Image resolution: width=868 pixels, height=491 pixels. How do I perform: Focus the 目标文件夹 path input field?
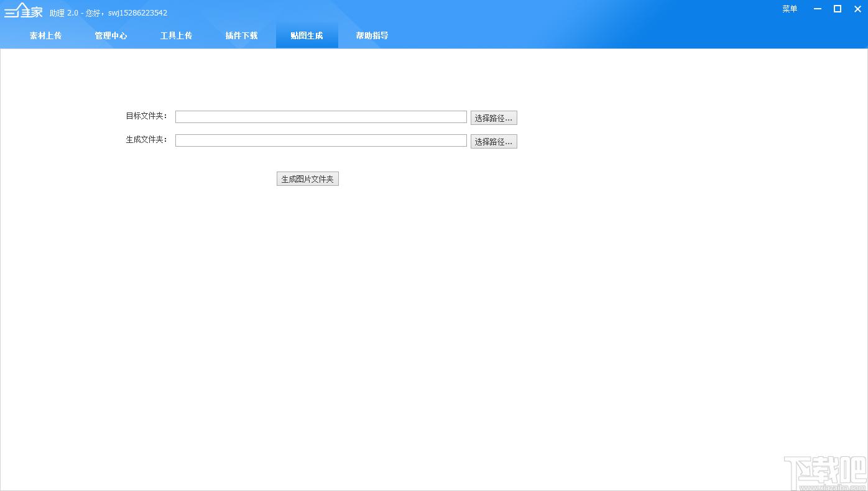point(321,117)
